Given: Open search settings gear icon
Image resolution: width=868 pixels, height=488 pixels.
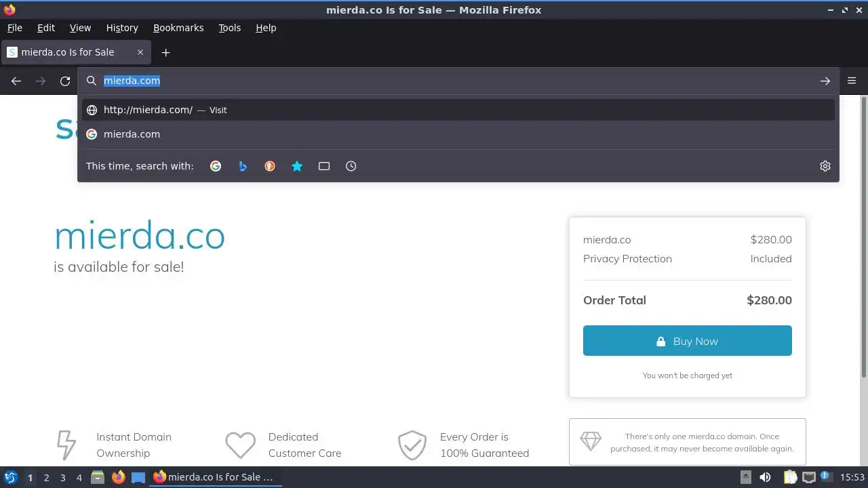Looking at the screenshot, I should (x=825, y=166).
